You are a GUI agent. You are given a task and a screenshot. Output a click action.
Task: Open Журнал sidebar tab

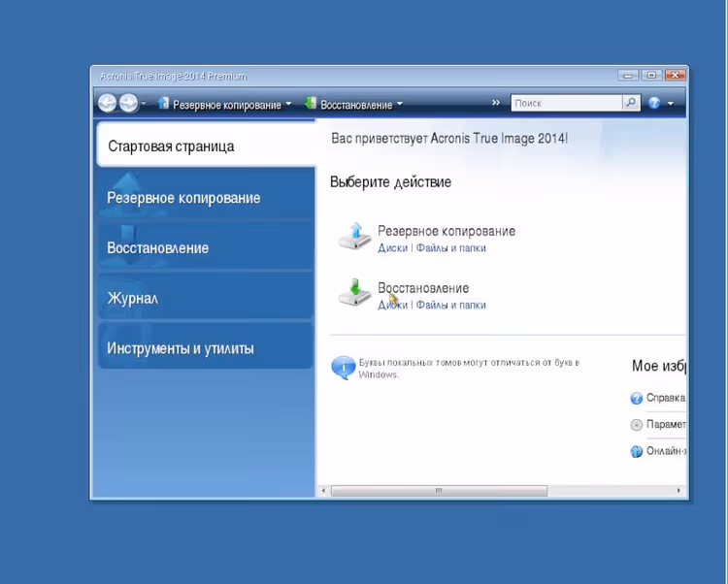206,298
